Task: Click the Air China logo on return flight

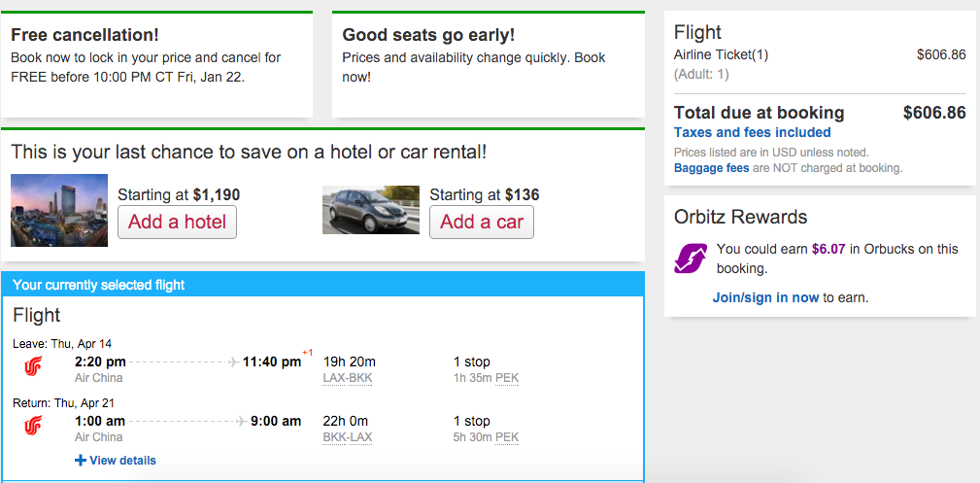Action: [32, 426]
